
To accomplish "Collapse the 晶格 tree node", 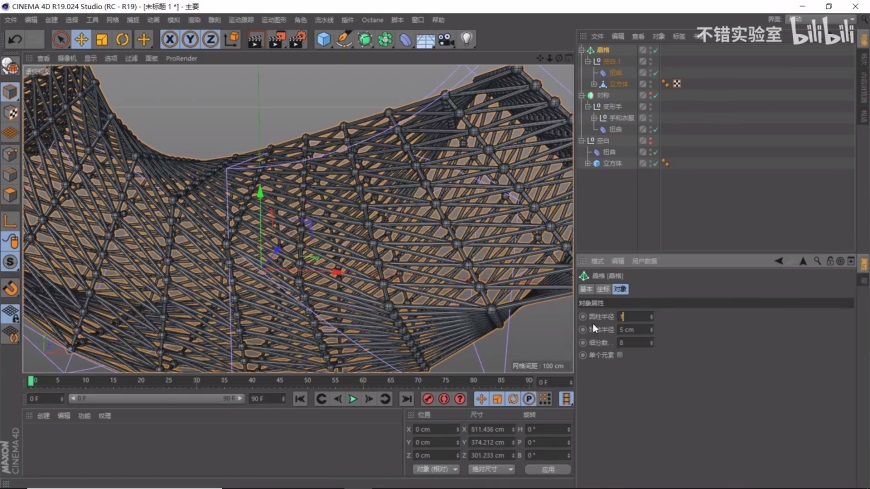I will tap(582, 50).
